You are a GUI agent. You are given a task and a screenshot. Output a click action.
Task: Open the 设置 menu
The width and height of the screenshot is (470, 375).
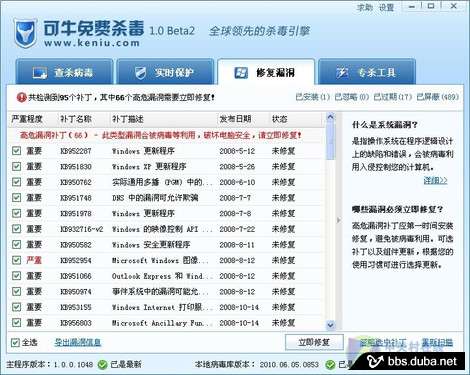pyautogui.click(x=386, y=7)
